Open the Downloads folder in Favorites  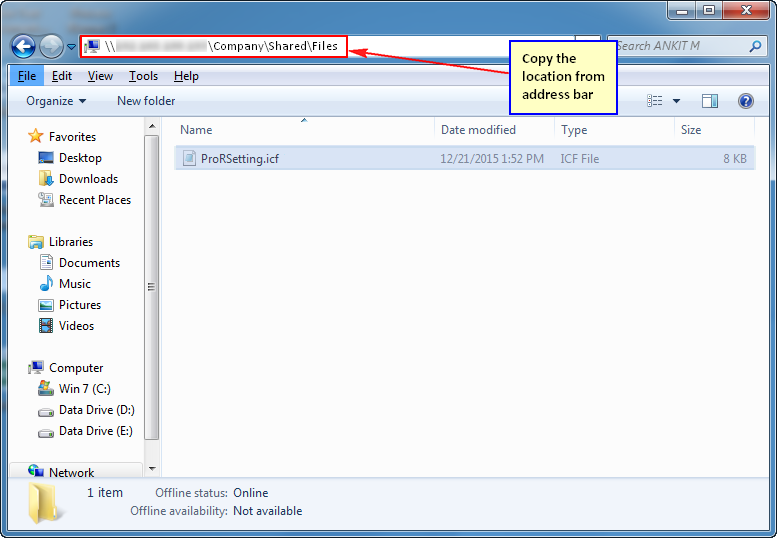point(88,179)
